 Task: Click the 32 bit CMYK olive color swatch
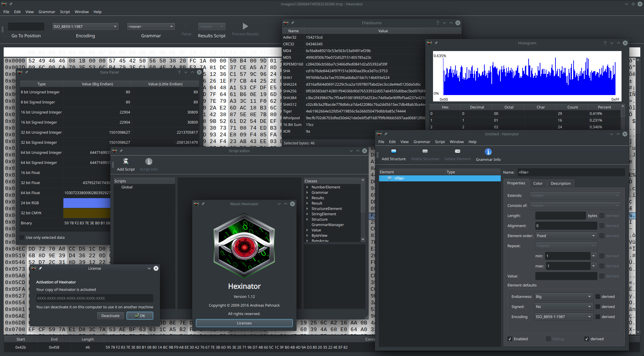[x=87, y=213]
